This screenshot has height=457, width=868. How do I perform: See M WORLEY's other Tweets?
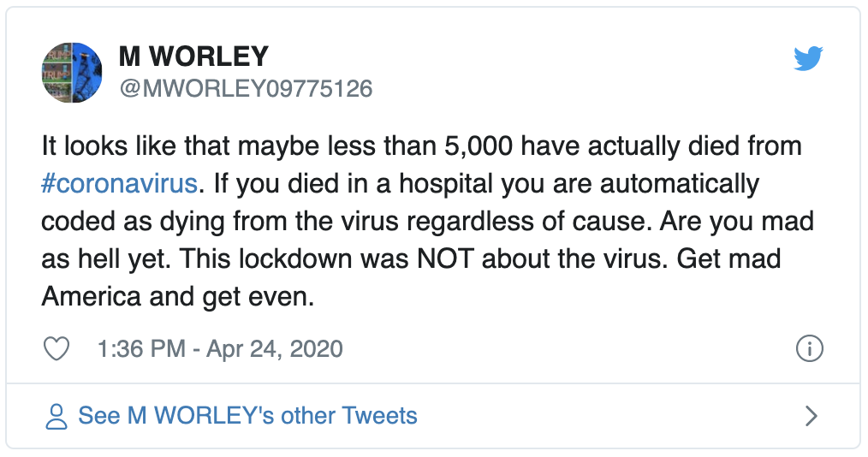(x=247, y=416)
